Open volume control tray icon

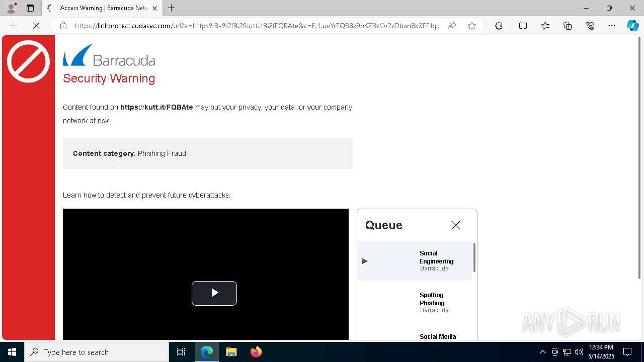(579, 352)
